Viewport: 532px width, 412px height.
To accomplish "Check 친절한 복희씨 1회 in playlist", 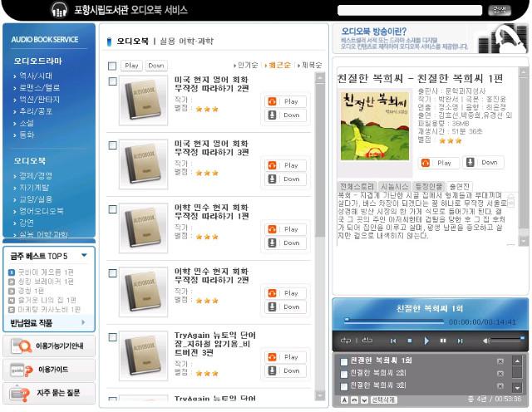I will click(344, 362).
